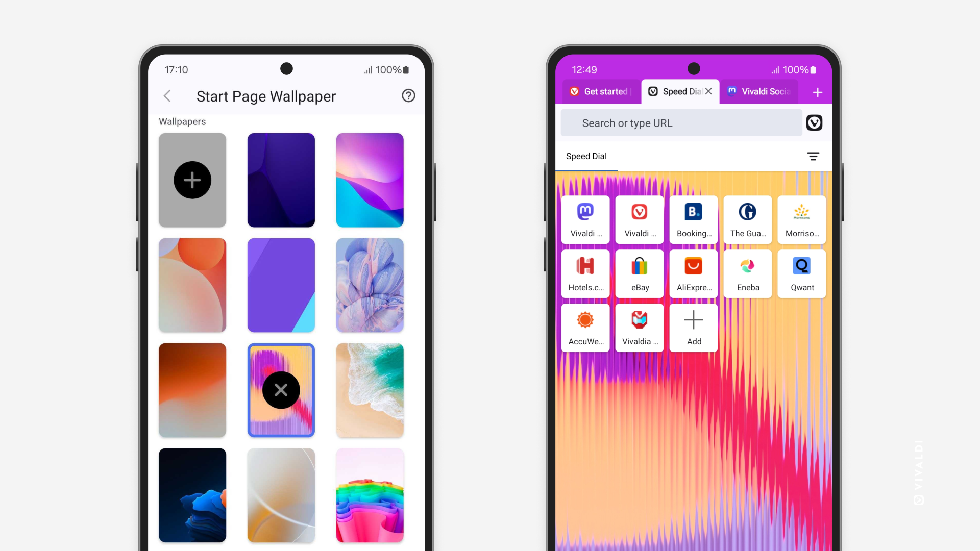
Task: Toggle the currently selected wallpaper off
Action: point(281,390)
